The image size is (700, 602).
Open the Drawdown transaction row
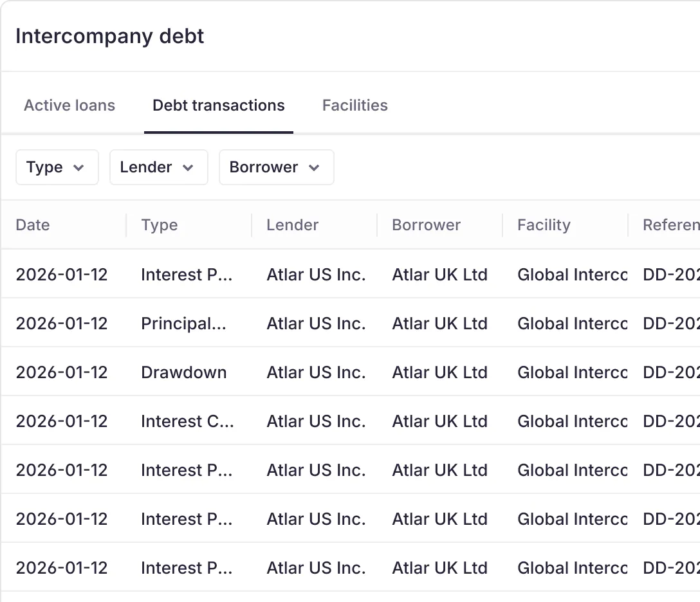tap(184, 372)
